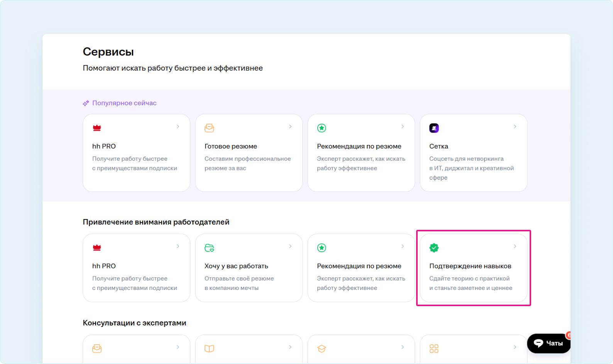Click the chevron on Рекомендация по резюме under Привлечение внимания
The height and width of the screenshot is (364, 613).
point(403,246)
